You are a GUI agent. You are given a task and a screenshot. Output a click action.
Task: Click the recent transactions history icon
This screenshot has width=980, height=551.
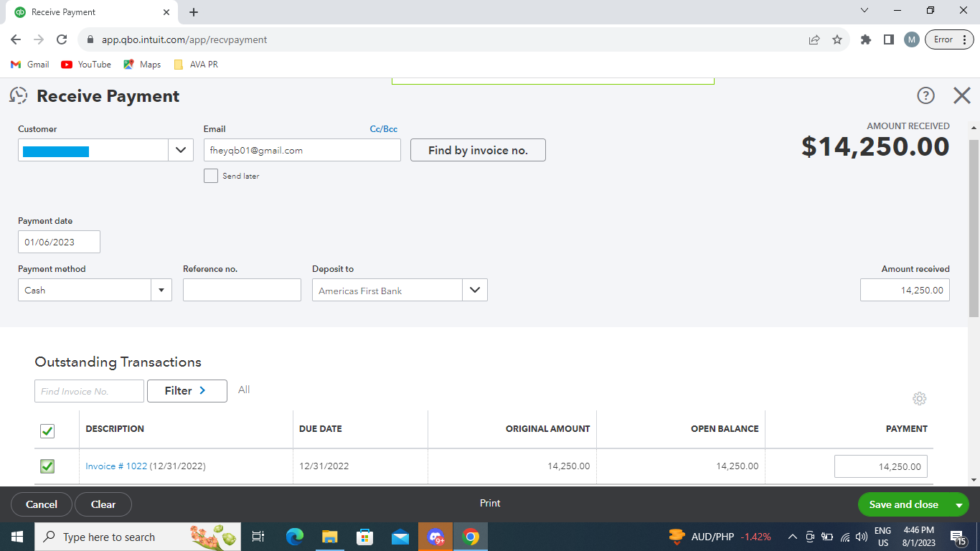click(x=19, y=95)
